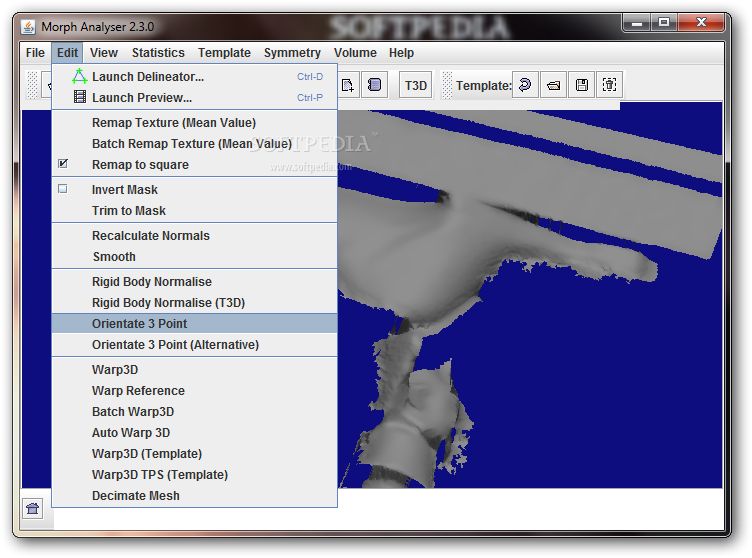The image size is (752, 558).
Task: Click the dashed trash Template icon
Action: [609, 85]
